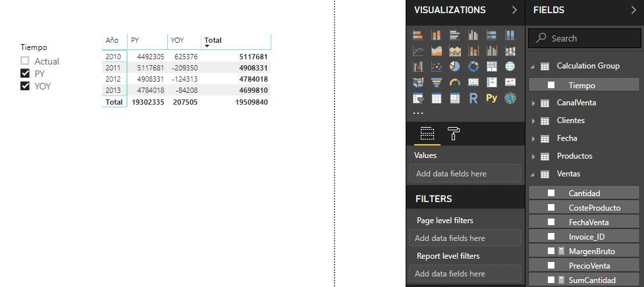The width and height of the screenshot is (644, 287).
Task: Tick the MargenBruto measure checkbox
Action: tap(551, 251)
